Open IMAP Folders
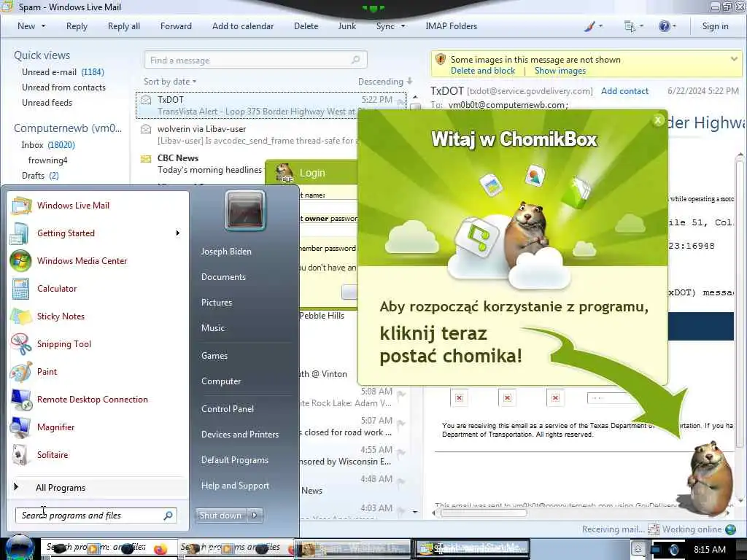The image size is (747, 560). coord(451,26)
